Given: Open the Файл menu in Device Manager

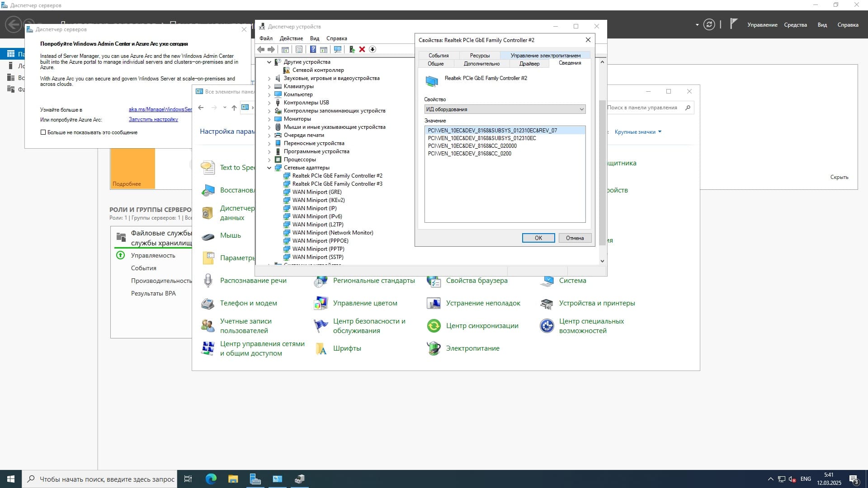Looking at the screenshot, I should tap(266, 38).
